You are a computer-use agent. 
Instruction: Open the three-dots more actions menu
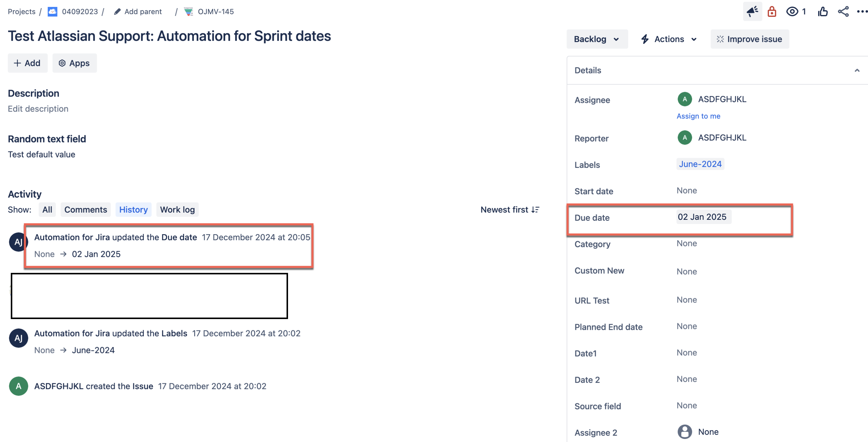coord(862,11)
